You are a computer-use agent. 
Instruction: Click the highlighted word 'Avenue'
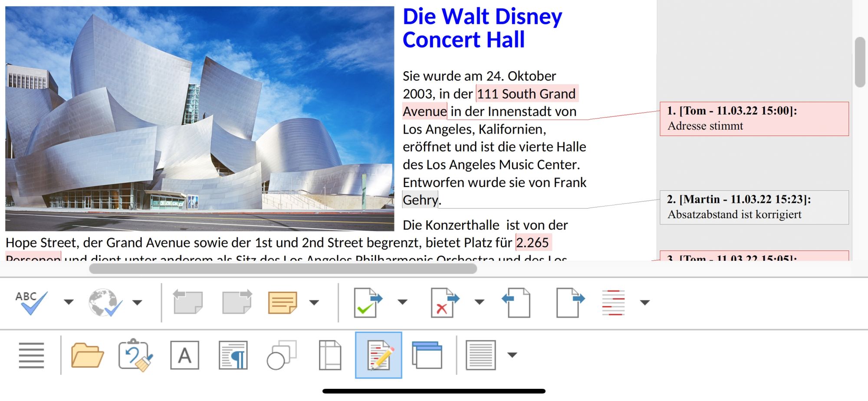[x=424, y=112]
